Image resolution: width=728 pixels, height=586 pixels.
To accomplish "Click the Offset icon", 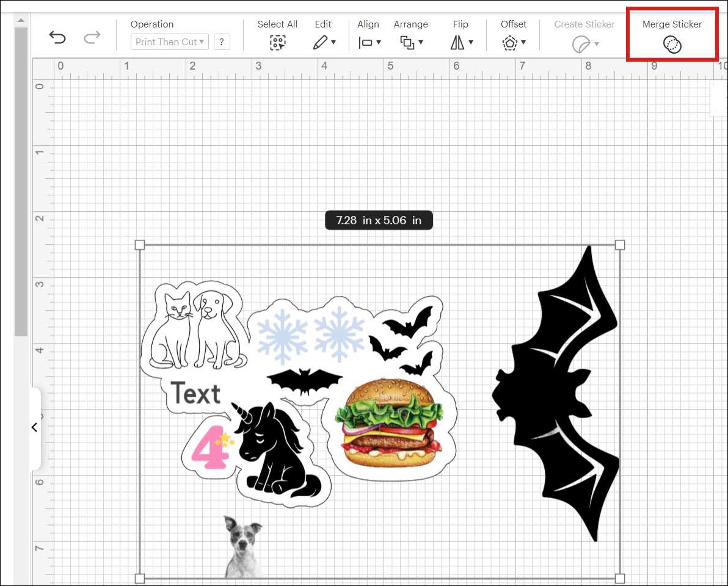I will tap(511, 43).
